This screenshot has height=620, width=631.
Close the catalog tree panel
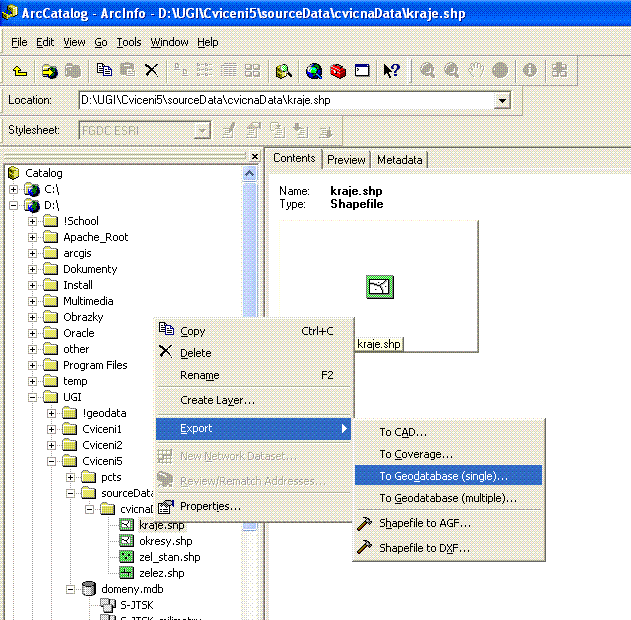(254, 156)
